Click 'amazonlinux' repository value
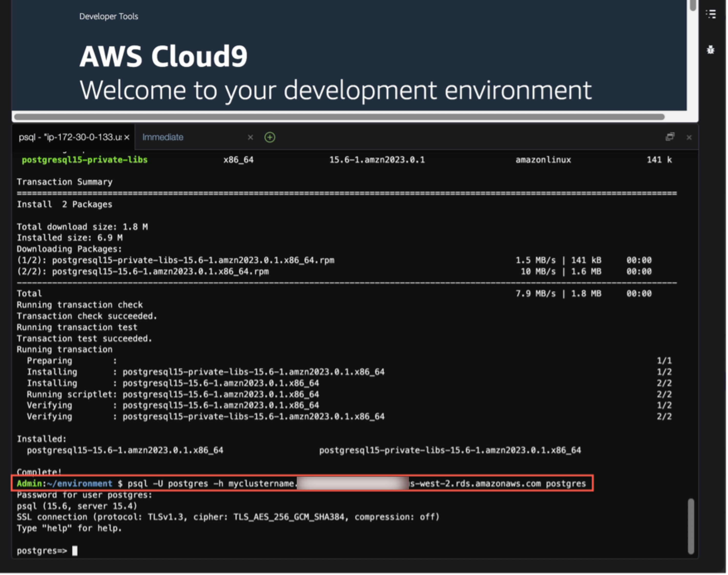This screenshot has width=728, height=575. (x=543, y=160)
